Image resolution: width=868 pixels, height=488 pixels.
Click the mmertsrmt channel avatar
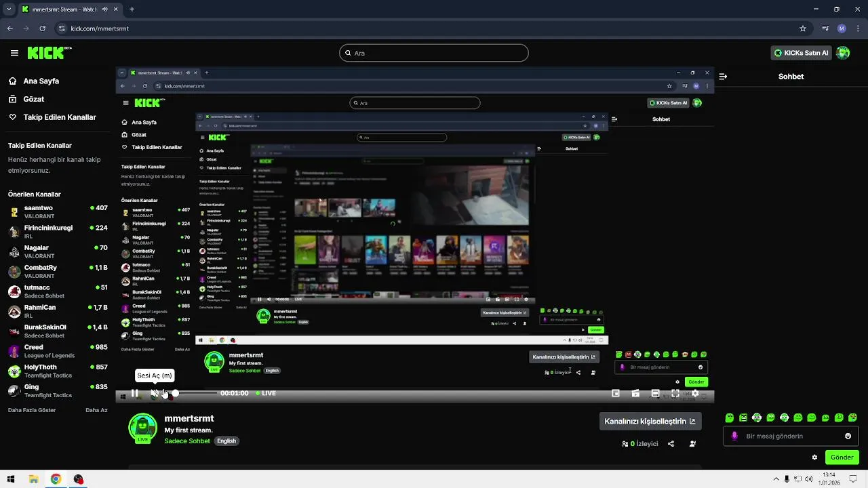coord(142,428)
